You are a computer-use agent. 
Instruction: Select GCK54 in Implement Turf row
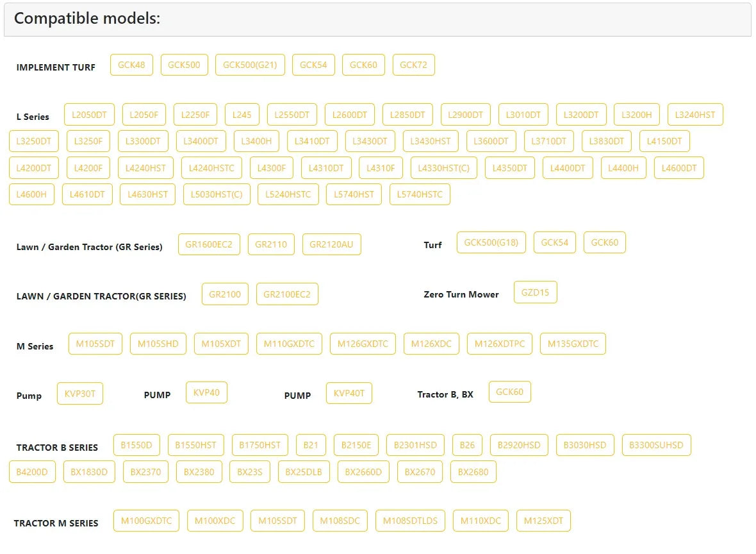(313, 65)
